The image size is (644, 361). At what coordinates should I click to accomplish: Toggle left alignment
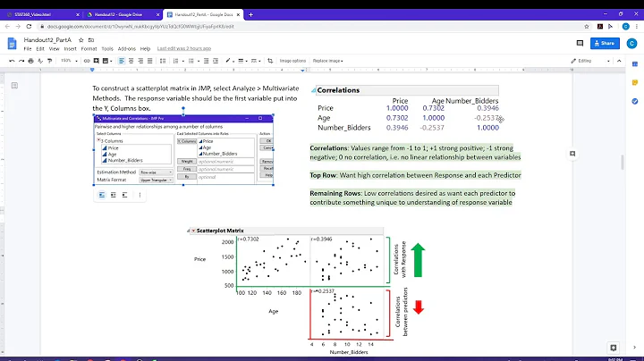(122, 61)
